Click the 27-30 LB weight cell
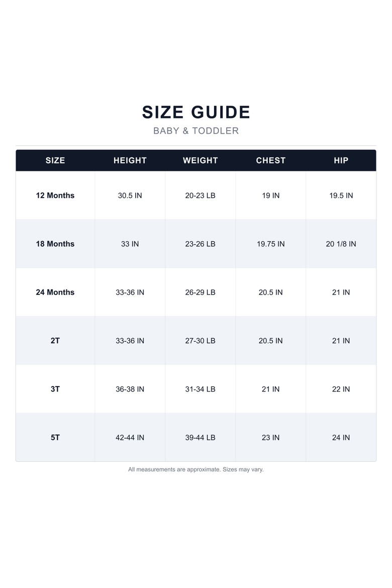This screenshot has width=392, height=588. point(201,341)
